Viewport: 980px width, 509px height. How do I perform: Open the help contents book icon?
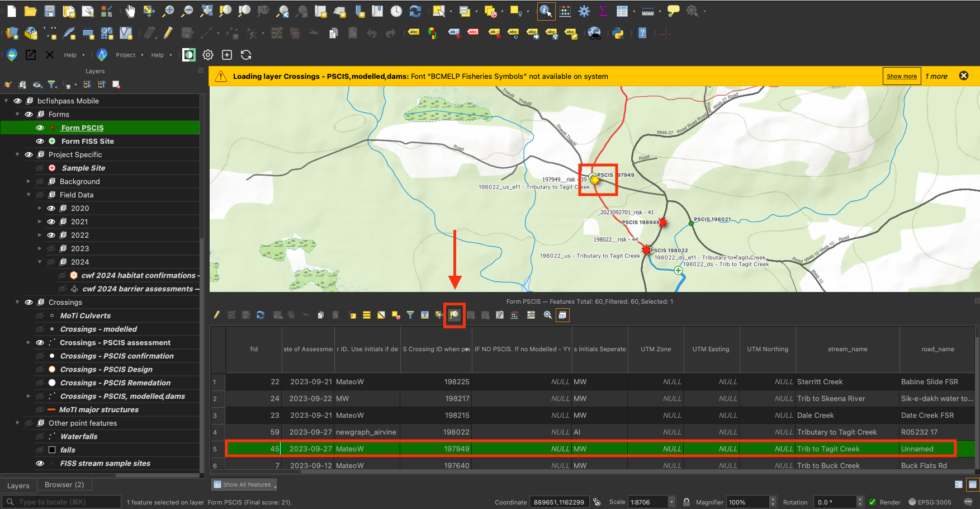coord(642,34)
